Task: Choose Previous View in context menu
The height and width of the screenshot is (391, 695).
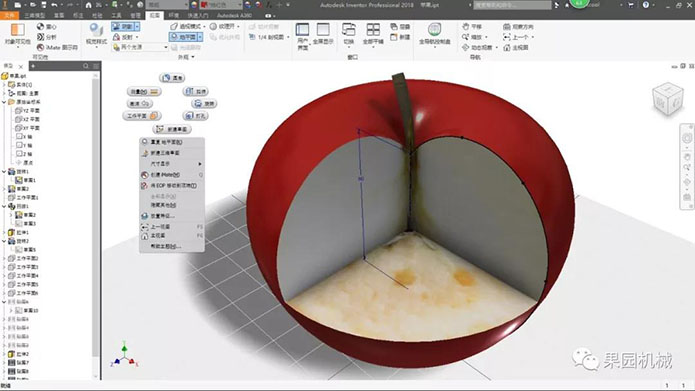Action: [172, 227]
